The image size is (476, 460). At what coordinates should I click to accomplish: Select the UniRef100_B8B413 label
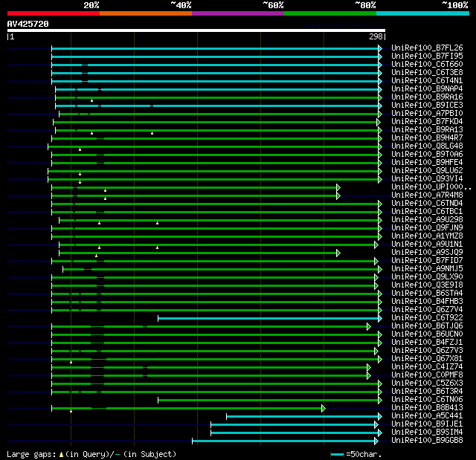coord(427,408)
